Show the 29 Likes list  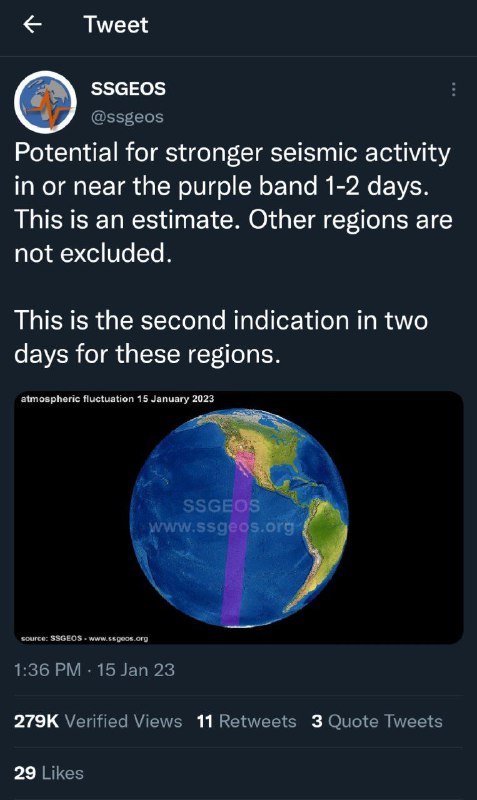48,772
